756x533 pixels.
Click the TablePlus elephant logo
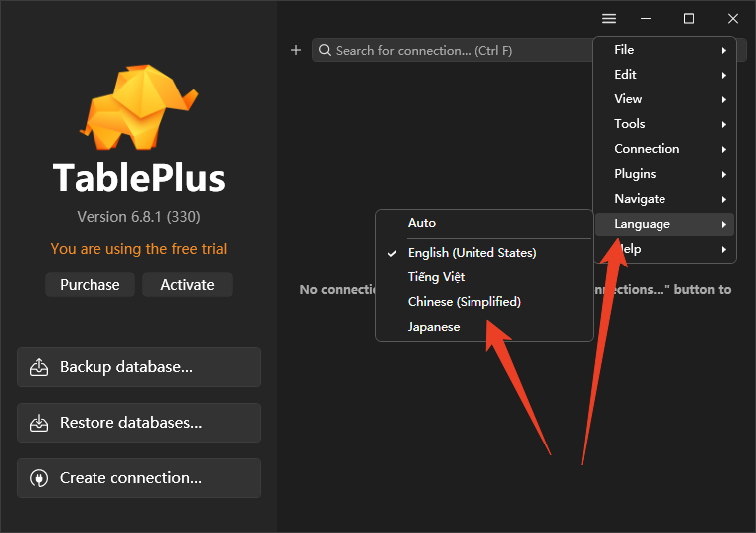(x=139, y=107)
